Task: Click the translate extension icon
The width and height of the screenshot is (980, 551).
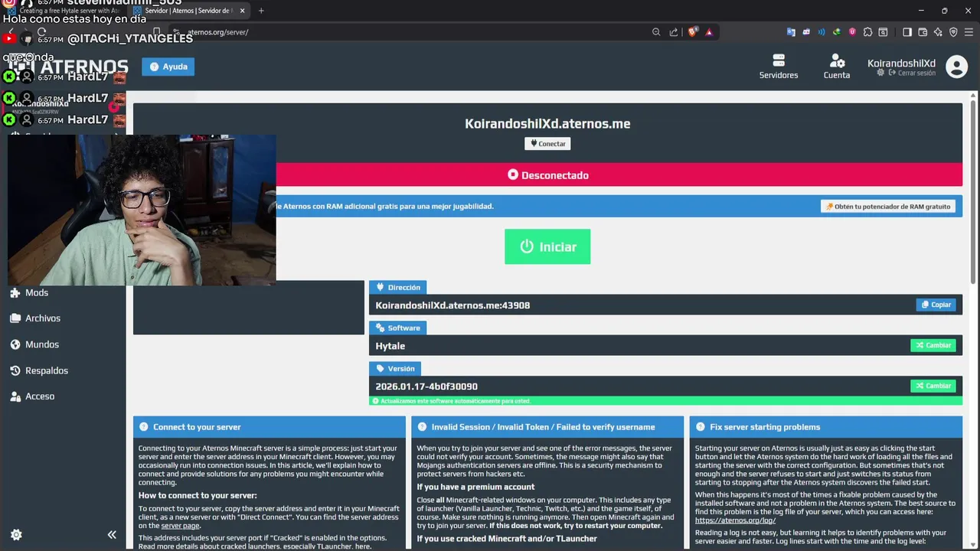Action: [791, 32]
